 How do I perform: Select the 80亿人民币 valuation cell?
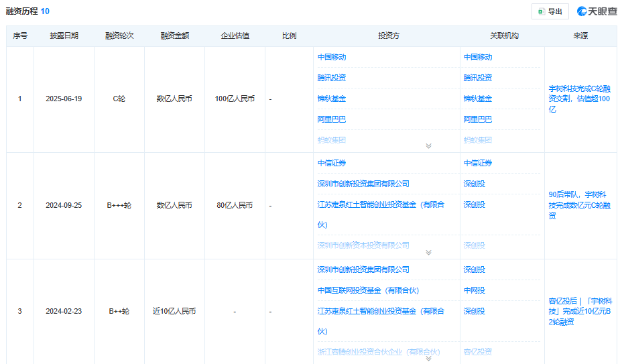tap(235, 205)
